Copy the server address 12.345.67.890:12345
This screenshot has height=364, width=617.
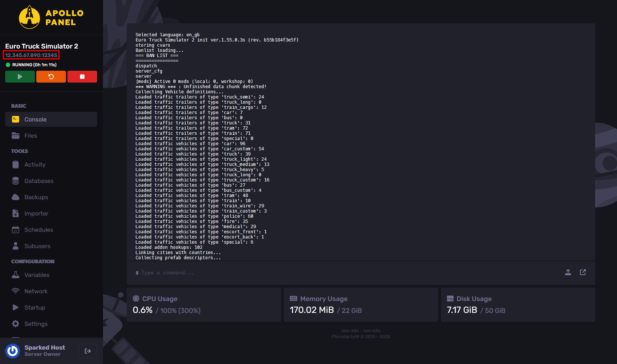coord(31,55)
